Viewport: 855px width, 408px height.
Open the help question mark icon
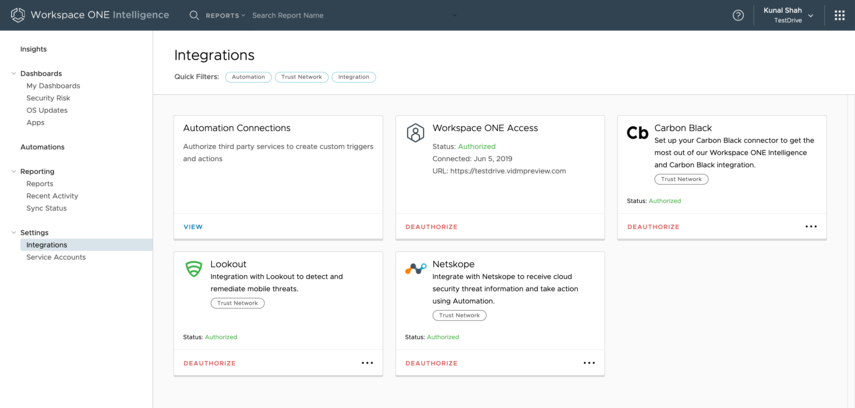click(x=738, y=15)
